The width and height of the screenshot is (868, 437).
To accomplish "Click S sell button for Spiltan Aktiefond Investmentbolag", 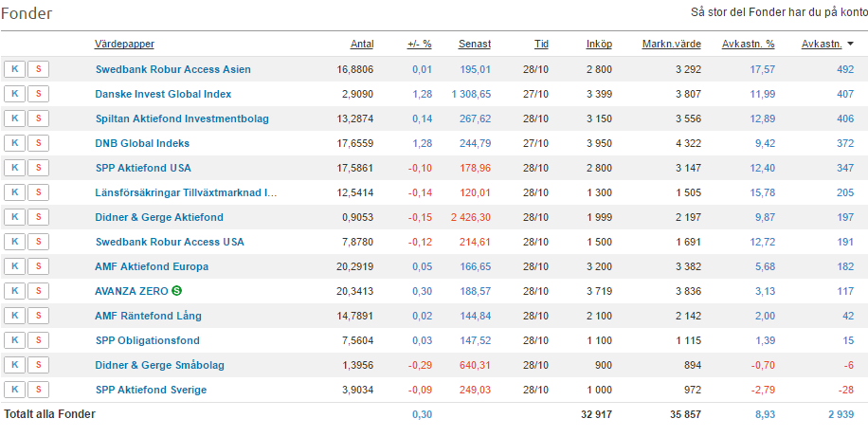I will 38,118.
